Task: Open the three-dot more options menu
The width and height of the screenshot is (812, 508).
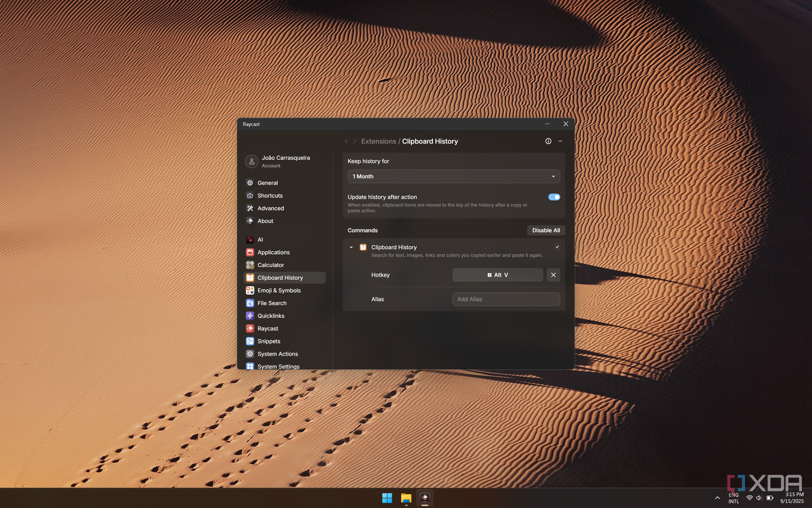Action: click(x=560, y=141)
